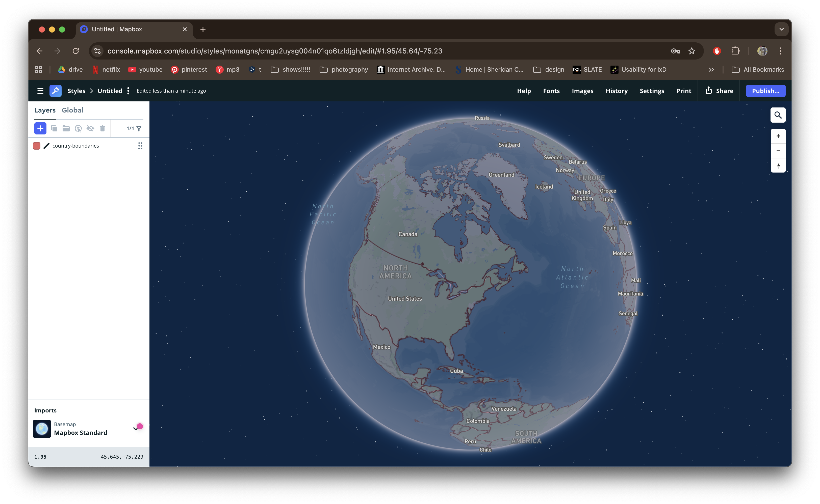The height and width of the screenshot is (504, 820).
Task: Hide the country-boundaries layer with the eye icon
Action: click(90, 128)
